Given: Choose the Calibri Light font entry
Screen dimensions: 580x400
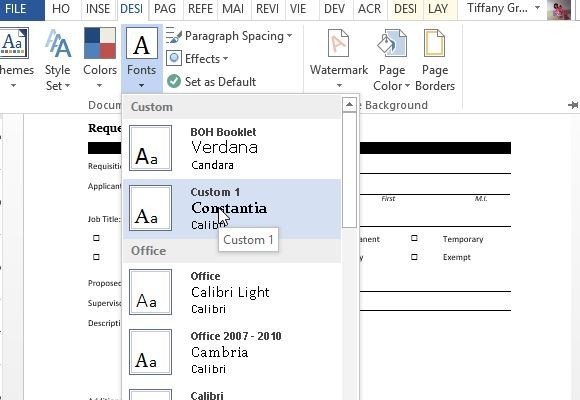Looking at the screenshot, I should click(x=230, y=292).
